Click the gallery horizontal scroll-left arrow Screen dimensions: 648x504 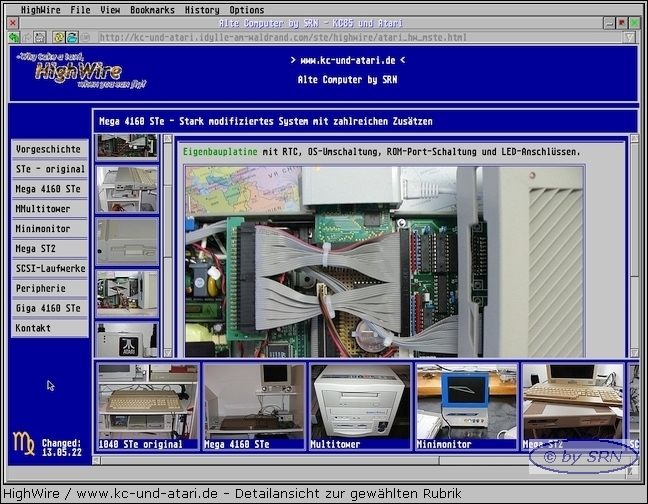tap(96, 460)
